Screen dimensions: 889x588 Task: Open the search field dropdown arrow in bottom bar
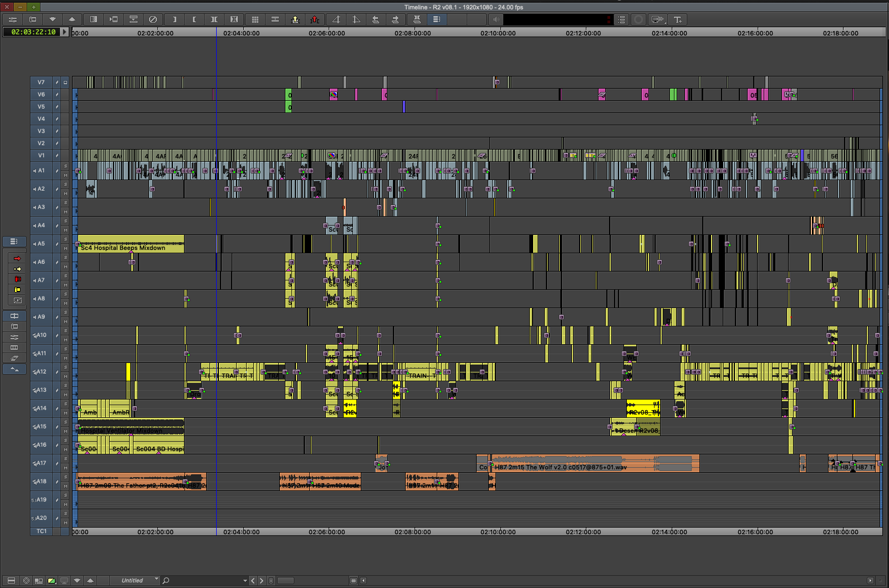(245, 581)
